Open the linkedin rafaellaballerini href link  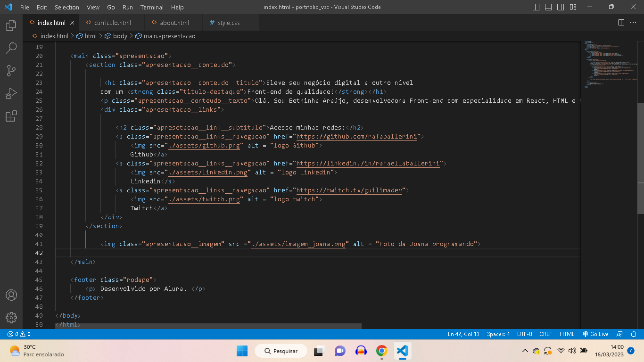(x=368, y=164)
